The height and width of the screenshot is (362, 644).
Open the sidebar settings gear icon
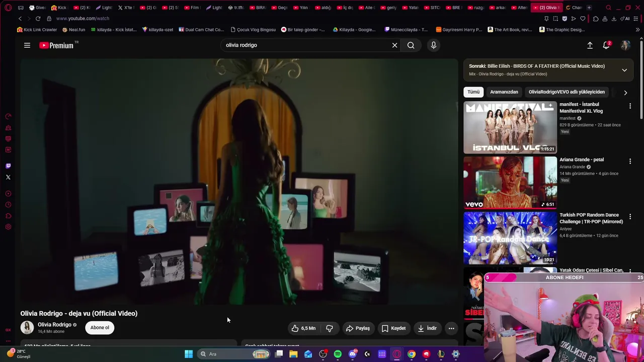tap(8, 227)
